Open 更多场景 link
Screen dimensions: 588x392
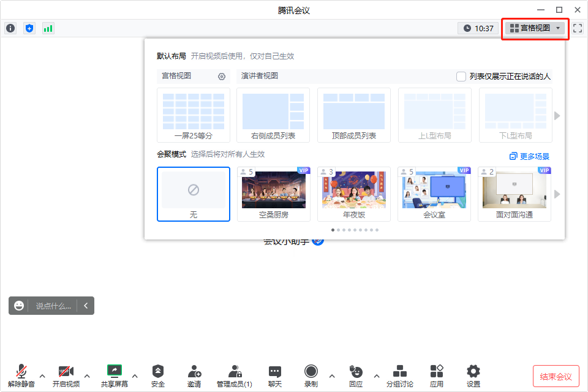pyautogui.click(x=529, y=156)
